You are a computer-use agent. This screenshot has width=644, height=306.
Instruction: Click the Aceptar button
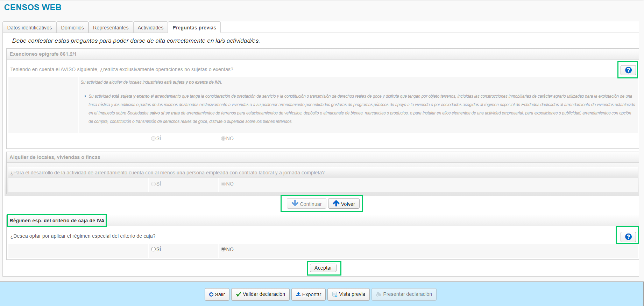[323, 268]
